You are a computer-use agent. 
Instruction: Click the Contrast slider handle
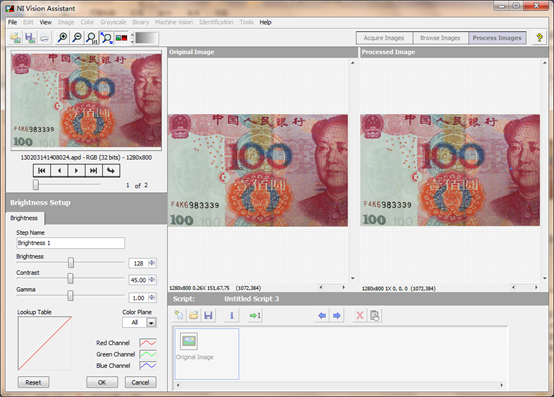pyautogui.click(x=71, y=278)
